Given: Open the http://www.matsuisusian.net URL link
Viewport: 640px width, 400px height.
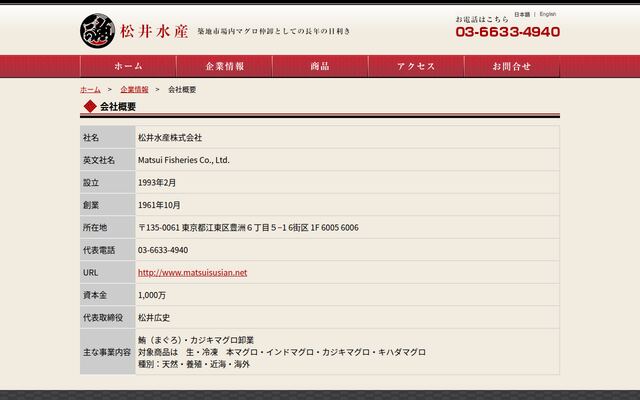Looking at the screenshot, I should click(192, 272).
